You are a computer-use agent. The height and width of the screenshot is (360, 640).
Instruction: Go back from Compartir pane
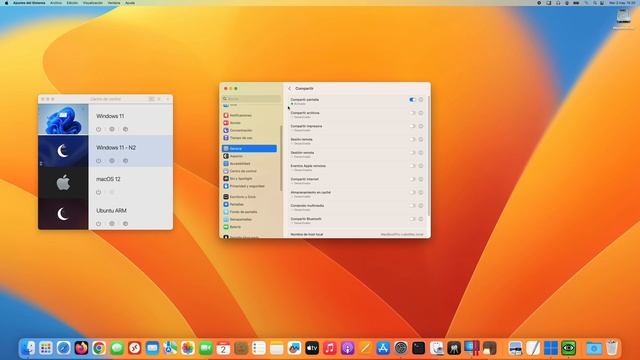(290, 89)
